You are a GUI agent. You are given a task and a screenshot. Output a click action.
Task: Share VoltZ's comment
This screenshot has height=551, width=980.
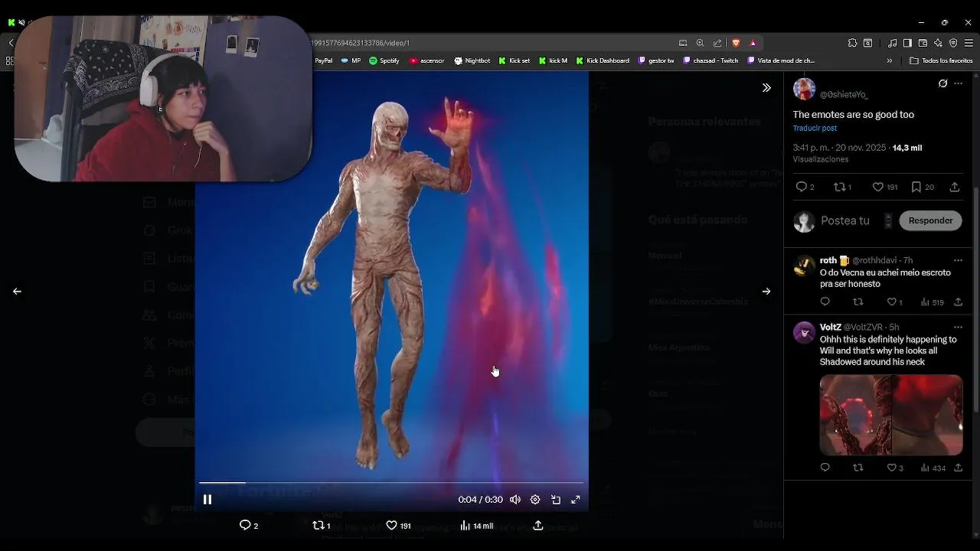tap(958, 468)
